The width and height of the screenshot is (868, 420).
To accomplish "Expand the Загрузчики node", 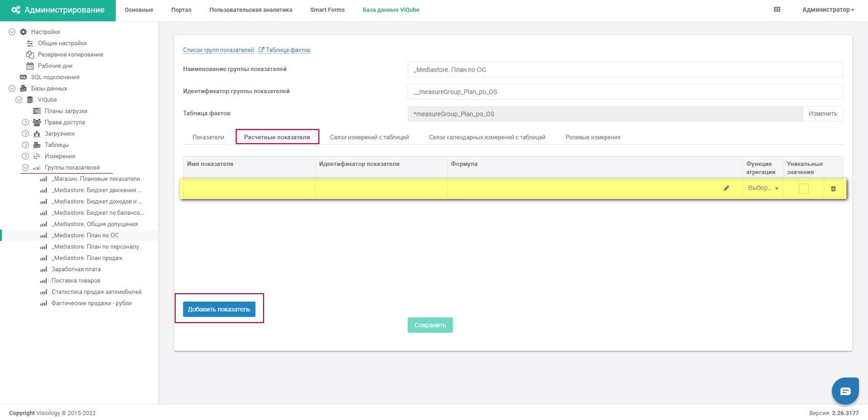I will click(25, 134).
